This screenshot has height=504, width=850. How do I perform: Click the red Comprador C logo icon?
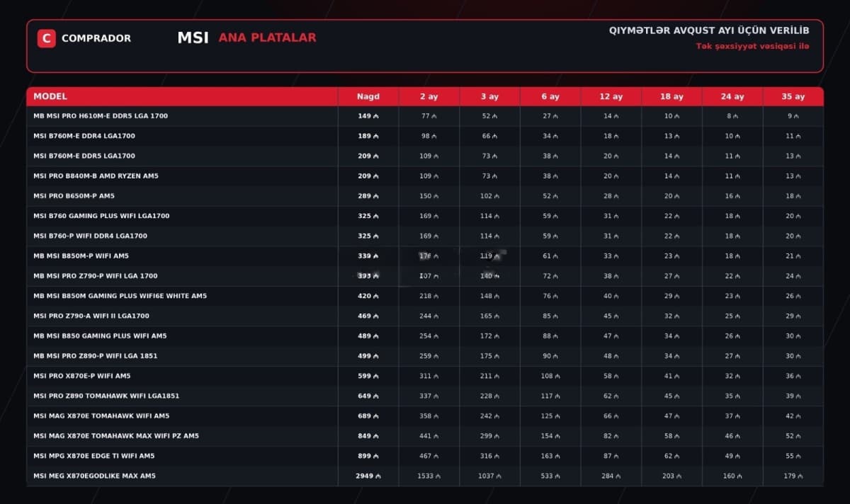tap(46, 38)
